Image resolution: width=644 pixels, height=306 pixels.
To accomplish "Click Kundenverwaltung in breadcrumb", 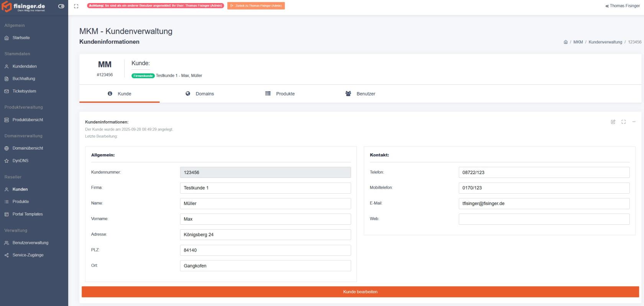I will 605,42.
